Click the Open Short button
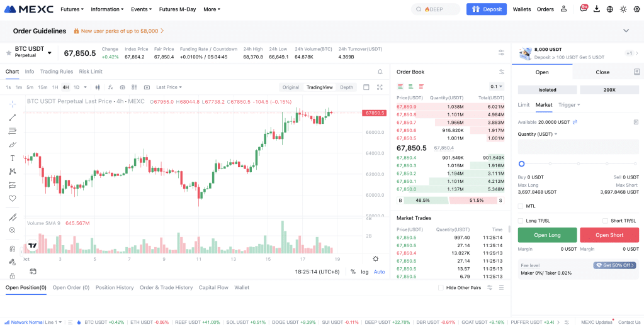The image size is (644, 325). (609, 235)
